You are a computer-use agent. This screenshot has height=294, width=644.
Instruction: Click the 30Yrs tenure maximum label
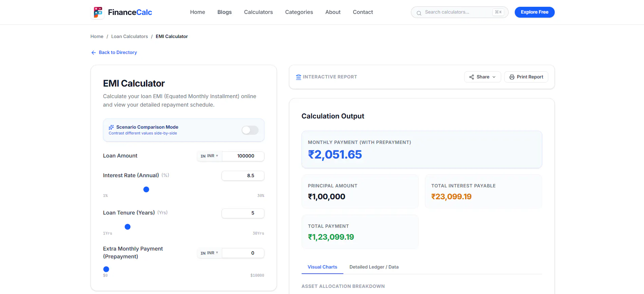(258, 234)
